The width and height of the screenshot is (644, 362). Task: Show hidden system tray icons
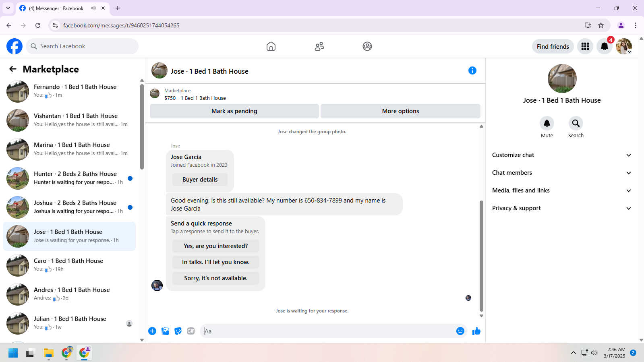574,353
